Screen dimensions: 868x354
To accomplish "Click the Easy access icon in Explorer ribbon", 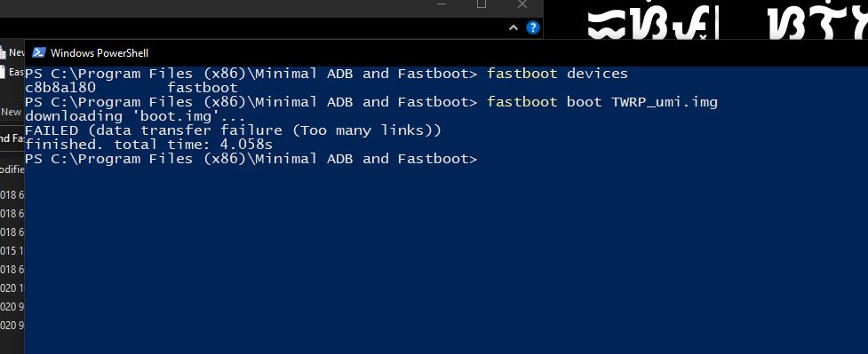I will [x=3, y=72].
